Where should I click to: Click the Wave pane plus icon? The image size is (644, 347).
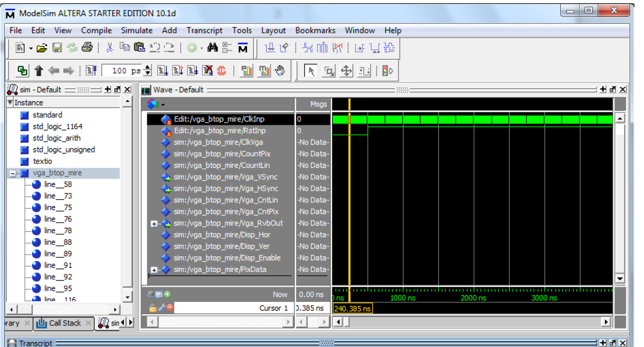(x=603, y=90)
